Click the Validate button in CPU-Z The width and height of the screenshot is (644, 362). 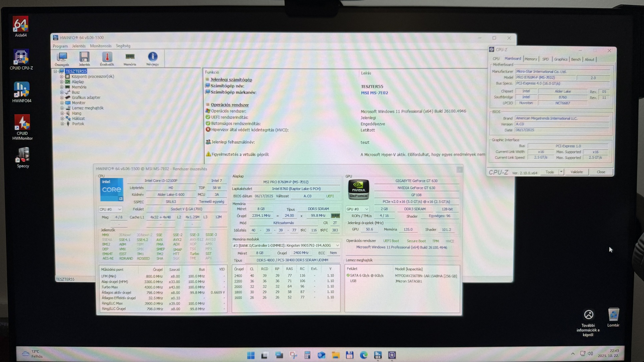coord(576,172)
